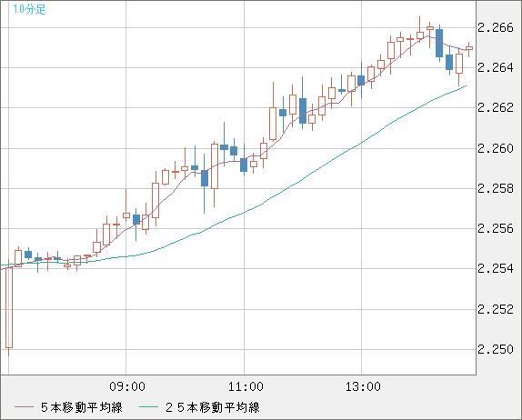The image size is (522, 420).
Task: Click the 2.256 price axis label
Action: click(x=496, y=229)
